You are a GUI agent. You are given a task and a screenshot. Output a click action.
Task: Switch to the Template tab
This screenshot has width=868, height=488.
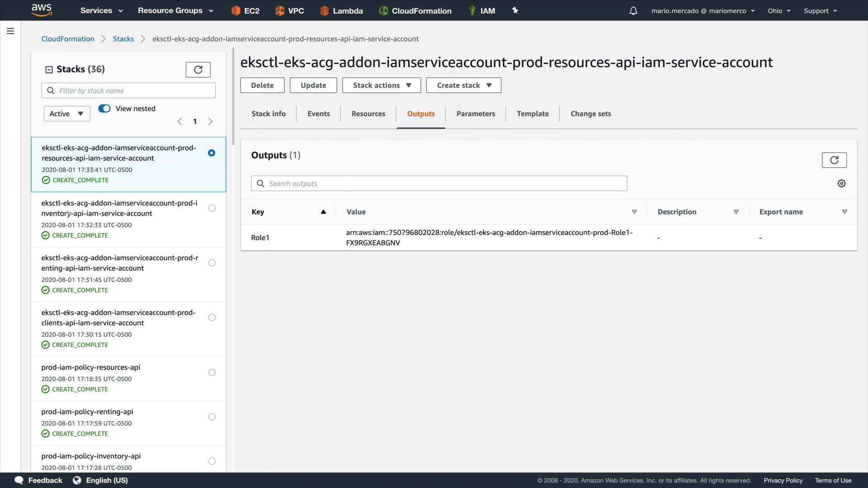[x=533, y=114]
